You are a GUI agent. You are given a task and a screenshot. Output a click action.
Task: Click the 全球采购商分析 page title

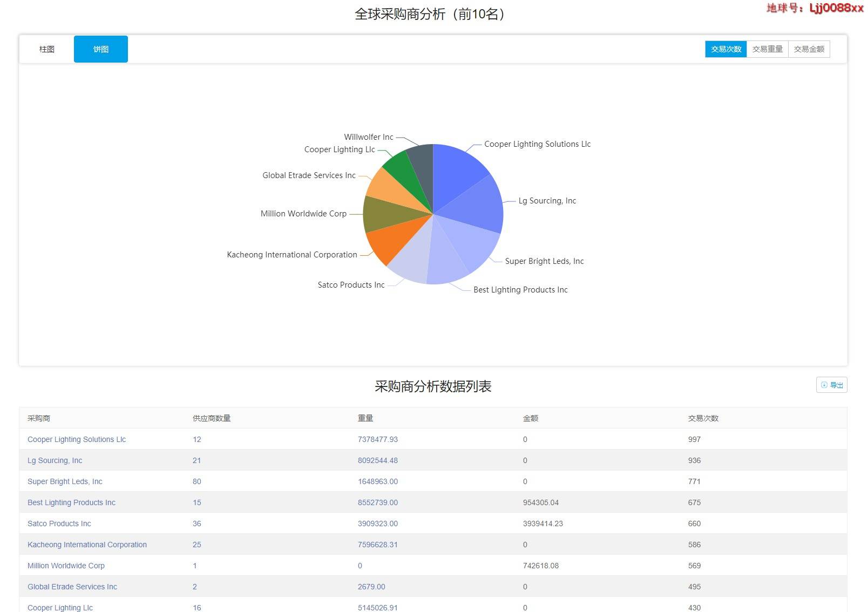pos(431,14)
